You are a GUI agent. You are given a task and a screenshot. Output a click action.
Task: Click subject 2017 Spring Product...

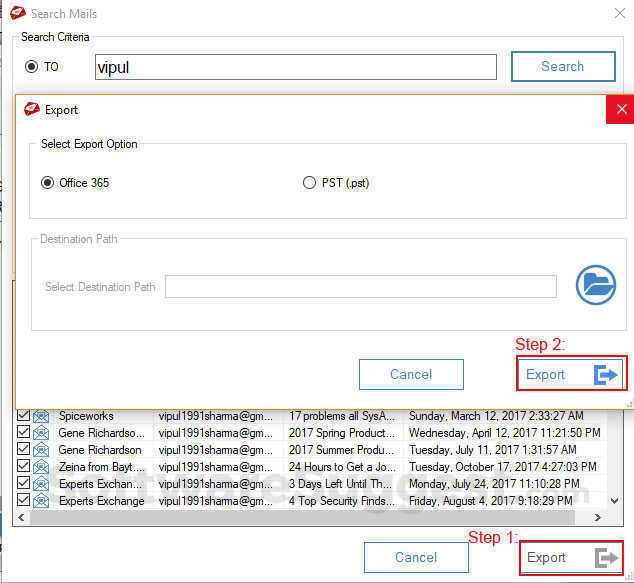(x=343, y=433)
